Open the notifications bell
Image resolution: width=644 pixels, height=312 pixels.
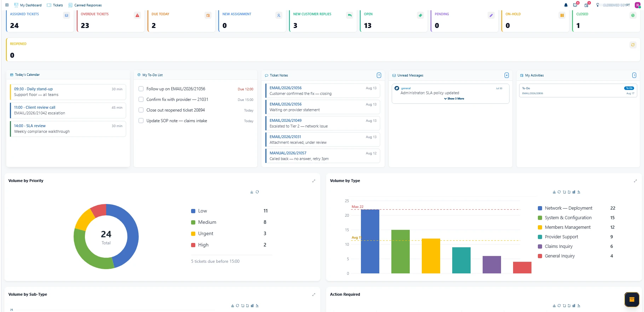point(566,5)
